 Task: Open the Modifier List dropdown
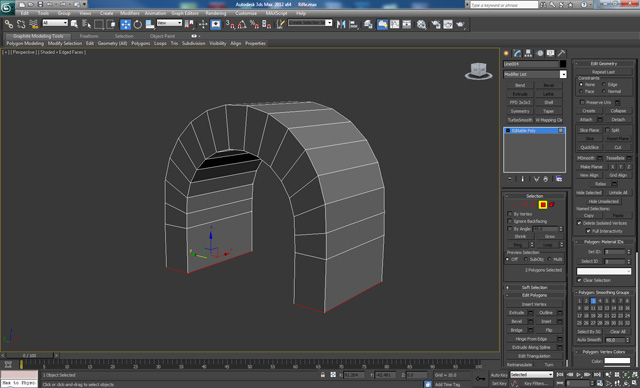tap(535, 74)
